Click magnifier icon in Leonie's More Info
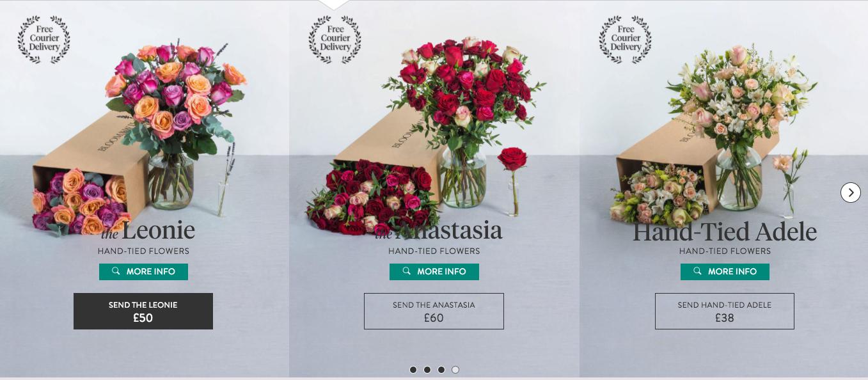Screen dimensions: 868x380 (x=116, y=271)
